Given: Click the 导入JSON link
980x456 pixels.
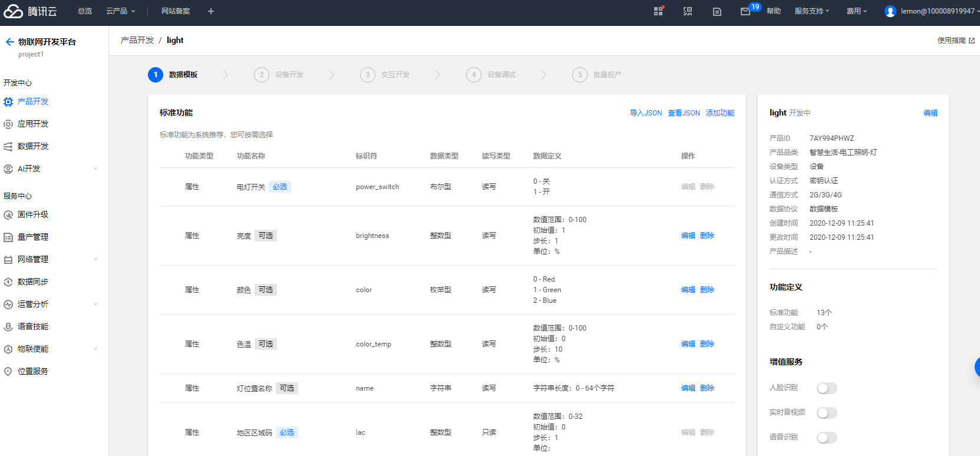Looking at the screenshot, I should tap(646, 113).
